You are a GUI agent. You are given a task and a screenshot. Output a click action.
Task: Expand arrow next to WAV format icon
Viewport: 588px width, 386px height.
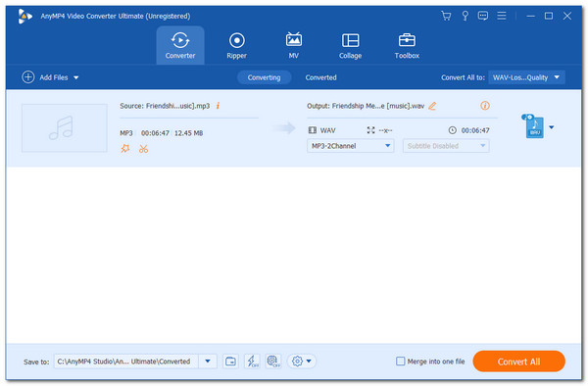pyautogui.click(x=552, y=127)
